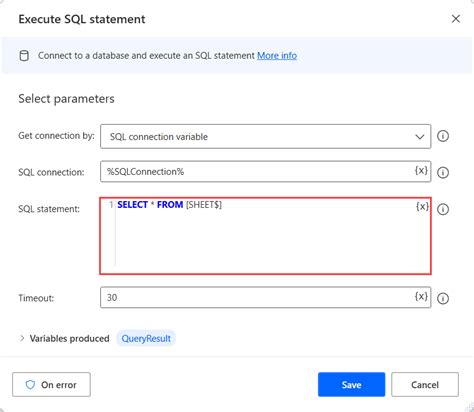Screen dimensions: 474x412
Task: Click info icon beside Get connection by
Action: click(x=443, y=136)
